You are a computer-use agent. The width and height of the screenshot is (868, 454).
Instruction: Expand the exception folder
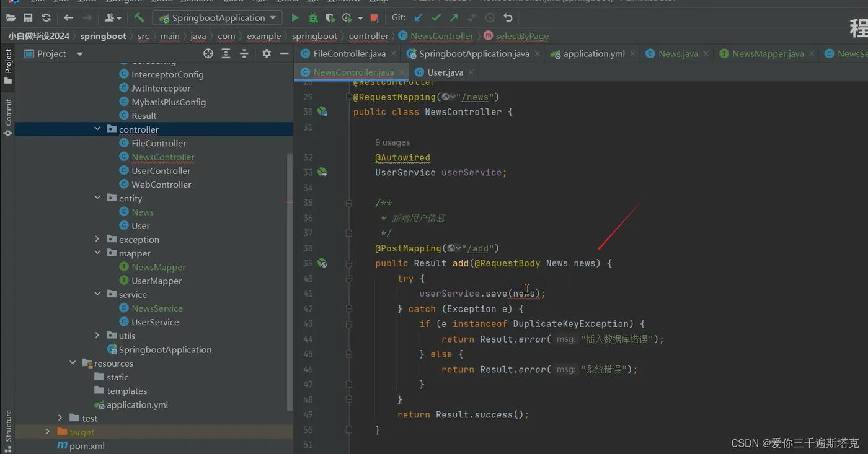coord(97,240)
